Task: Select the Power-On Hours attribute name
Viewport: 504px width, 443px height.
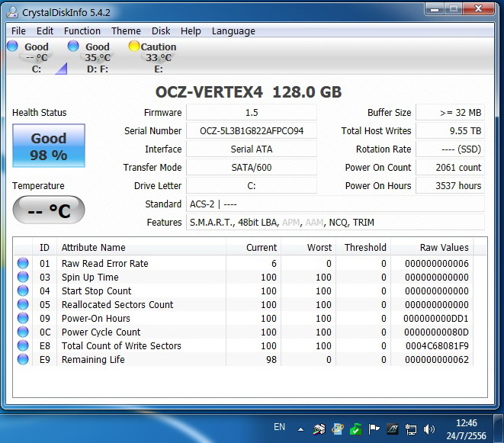Action: [96, 318]
